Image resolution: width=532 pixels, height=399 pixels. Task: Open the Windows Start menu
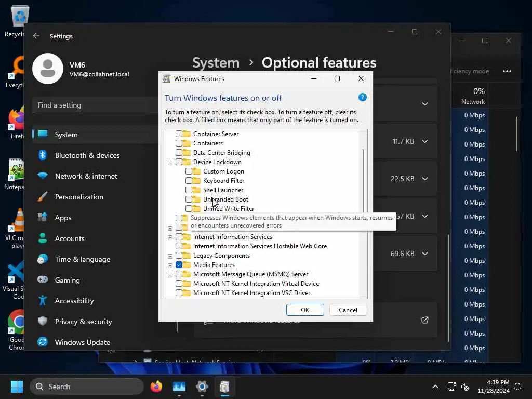[17, 387]
